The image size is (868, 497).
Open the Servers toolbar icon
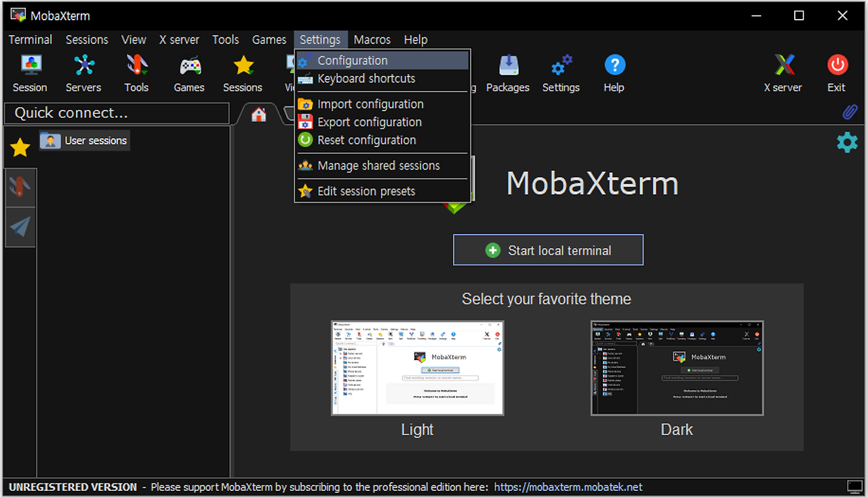83,73
